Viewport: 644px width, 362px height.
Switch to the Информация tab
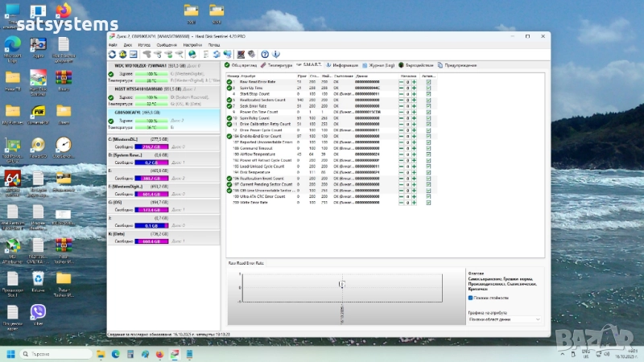[344, 64]
